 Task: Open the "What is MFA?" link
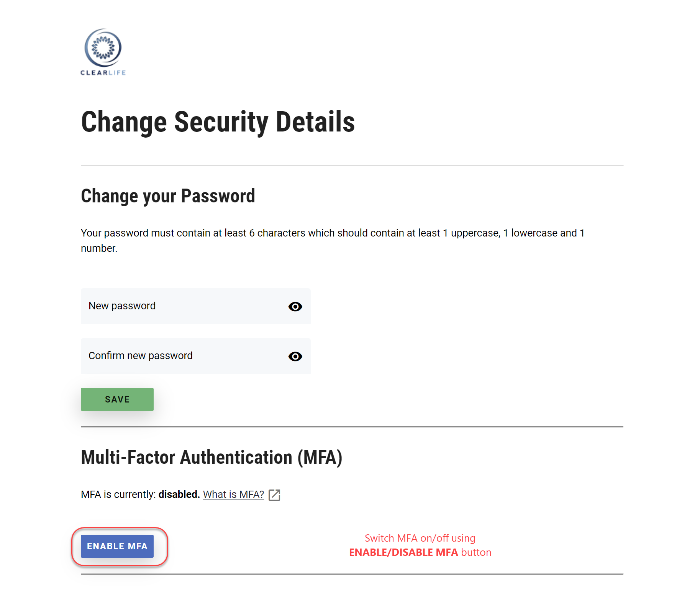pos(233,494)
